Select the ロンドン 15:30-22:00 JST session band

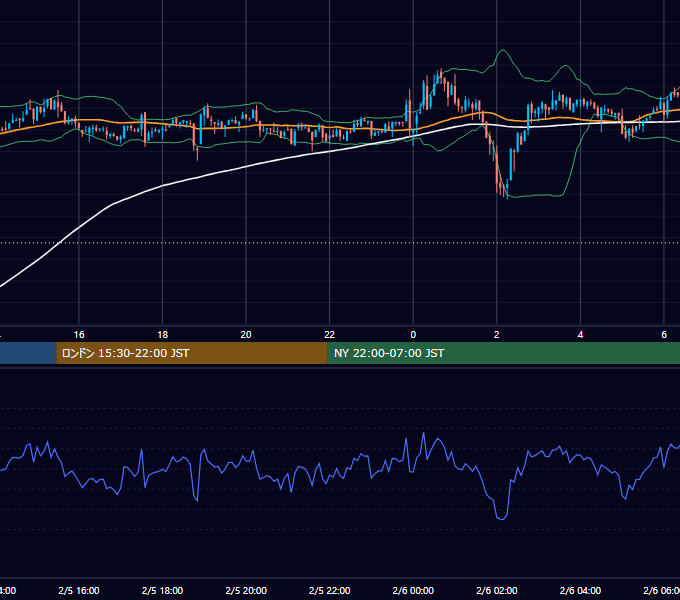click(192, 353)
